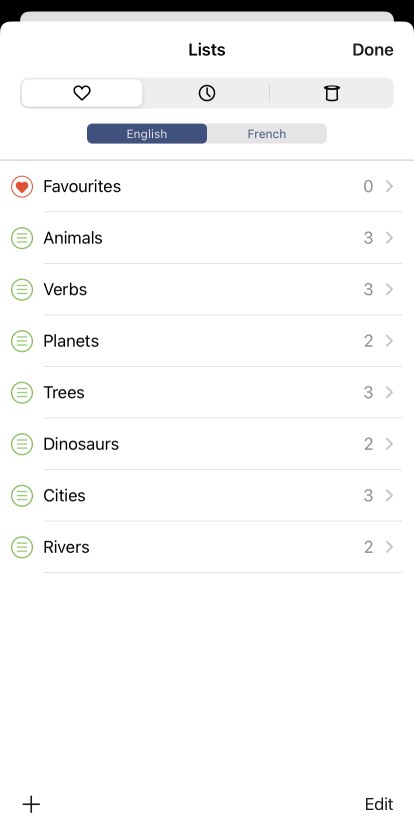The height and width of the screenshot is (839, 414).
Task: Switch language toggle to French
Action: click(x=266, y=134)
